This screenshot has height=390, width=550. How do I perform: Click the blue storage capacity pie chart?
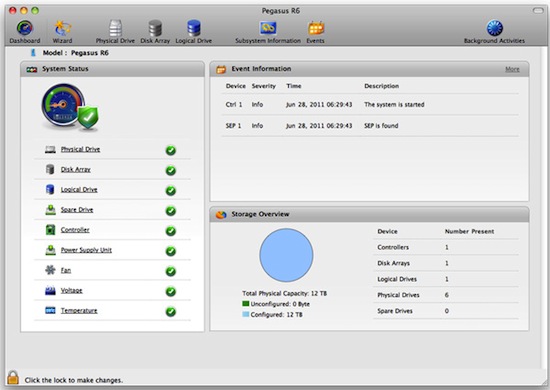[x=286, y=255]
